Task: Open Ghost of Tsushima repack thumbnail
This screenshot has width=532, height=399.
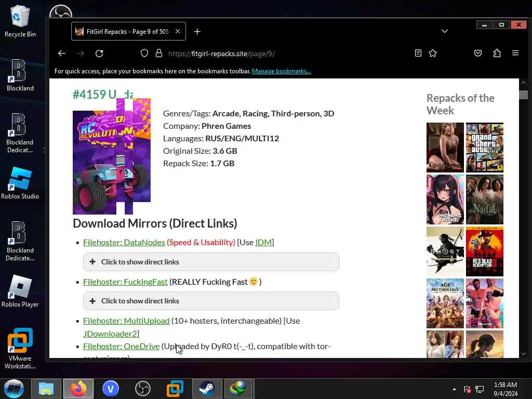Action: coord(445,251)
